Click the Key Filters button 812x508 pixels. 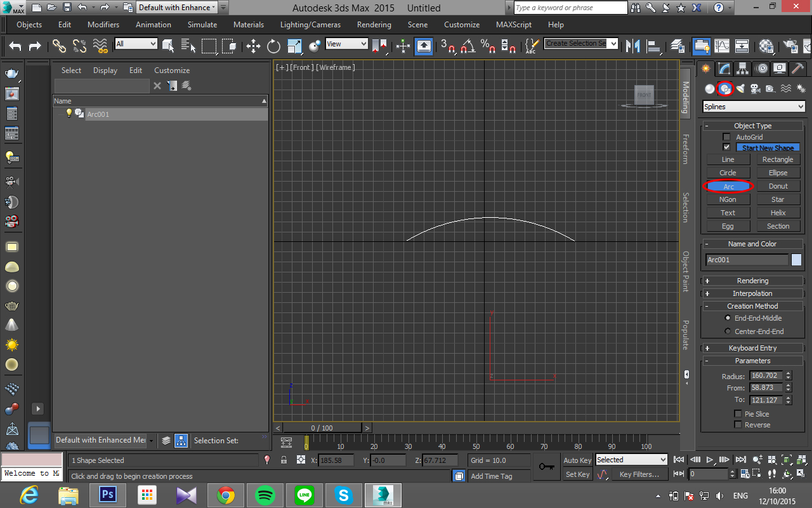[x=639, y=474]
